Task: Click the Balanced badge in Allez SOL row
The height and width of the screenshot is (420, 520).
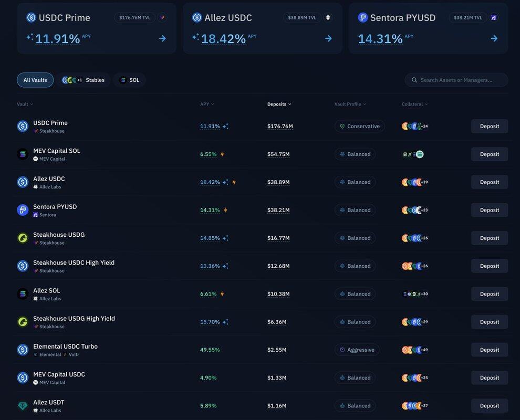Action: point(355,294)
